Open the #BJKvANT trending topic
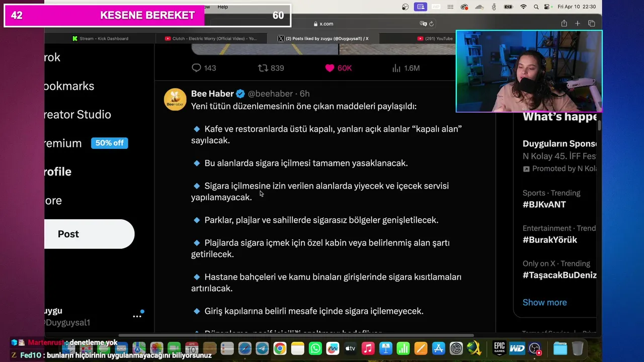 point(544,205)
